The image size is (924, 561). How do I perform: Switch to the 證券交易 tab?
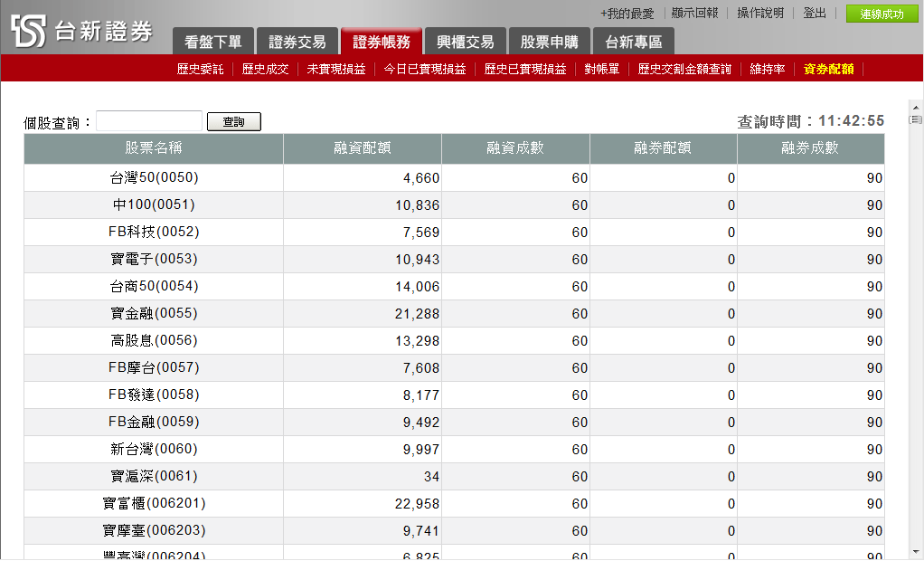[x=297, y=42]
